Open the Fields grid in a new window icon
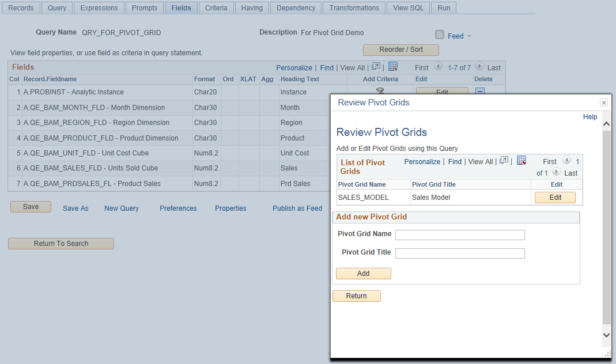The width and height of the screenshot is (616, 364). (376, 67)
